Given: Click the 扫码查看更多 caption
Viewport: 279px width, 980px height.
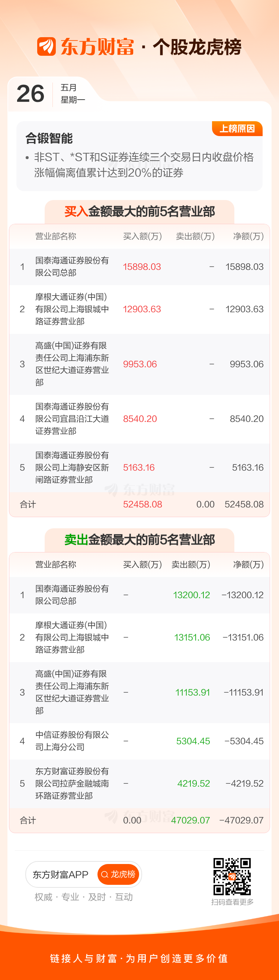Looking at the screenshot, I should [232, 902].
